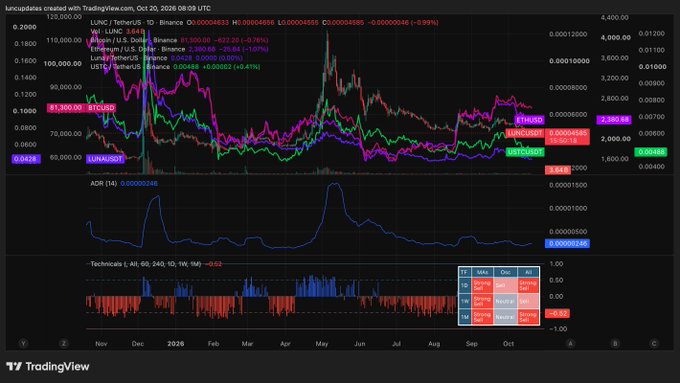Click the May label on the time axis
This screenshot has height=383, width=680.
(x=322, y=344)
